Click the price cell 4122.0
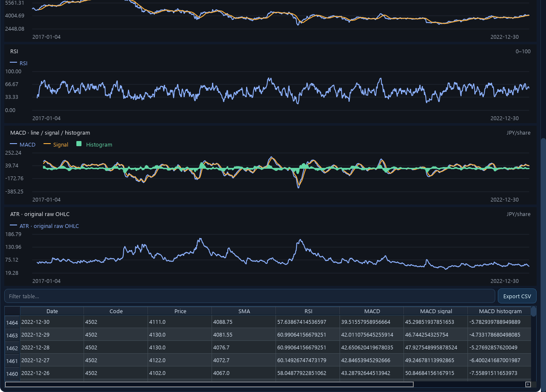 coord(180,360)
